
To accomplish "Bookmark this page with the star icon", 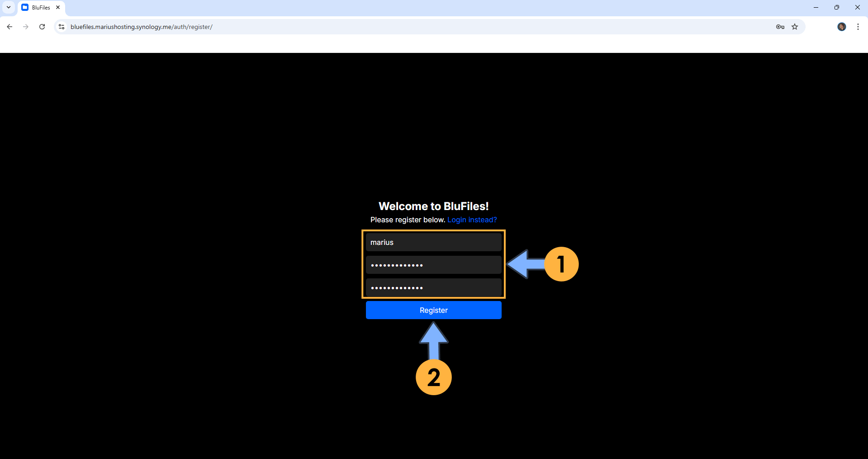I will 795,27.
